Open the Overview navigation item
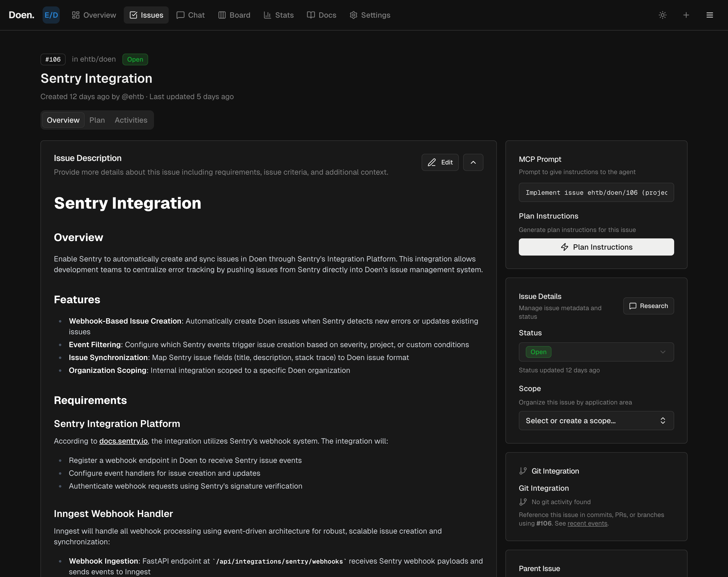Image resolution: width=728 pixels, height=577 pixels. 94,15
